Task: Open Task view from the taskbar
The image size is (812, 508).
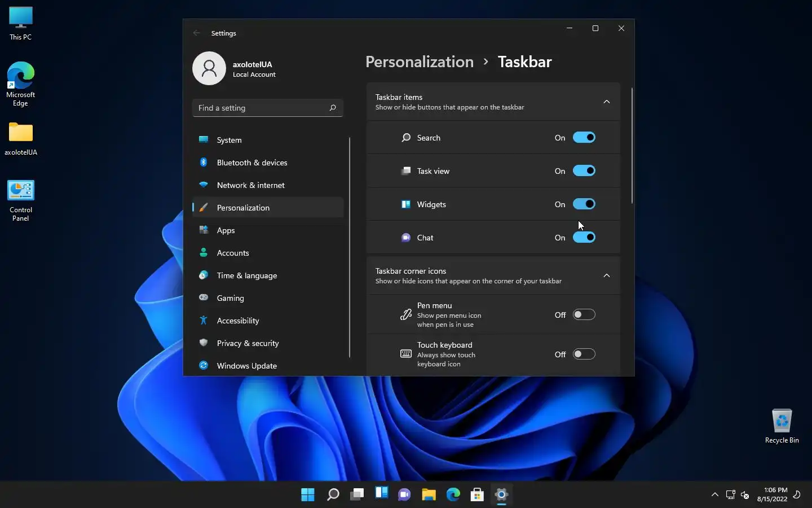Action: point(357,494)
